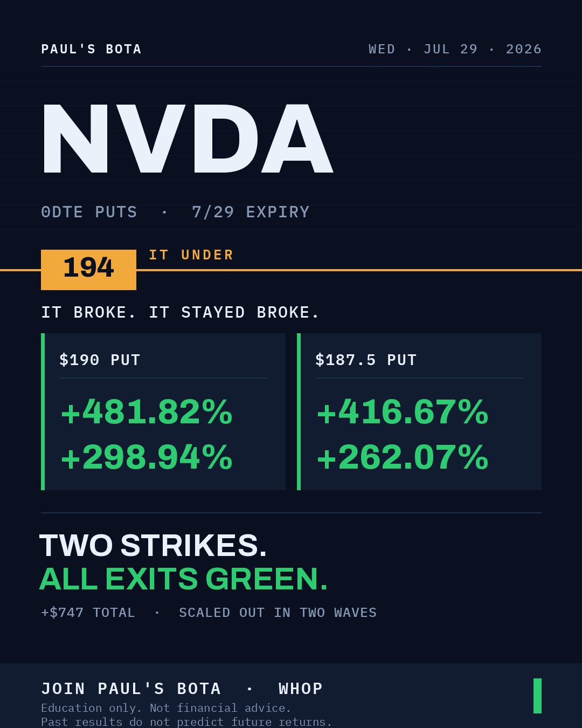The height and width of the screenshot is (728, 582).
Task: Click the +$747 TOTAL text
Action: (88, 613)
